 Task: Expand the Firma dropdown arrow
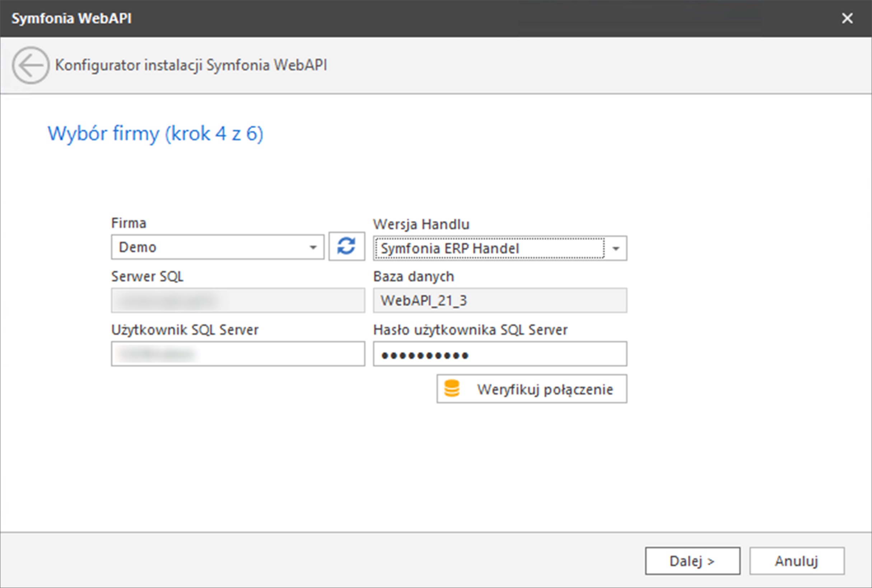[x=313, y=247]
